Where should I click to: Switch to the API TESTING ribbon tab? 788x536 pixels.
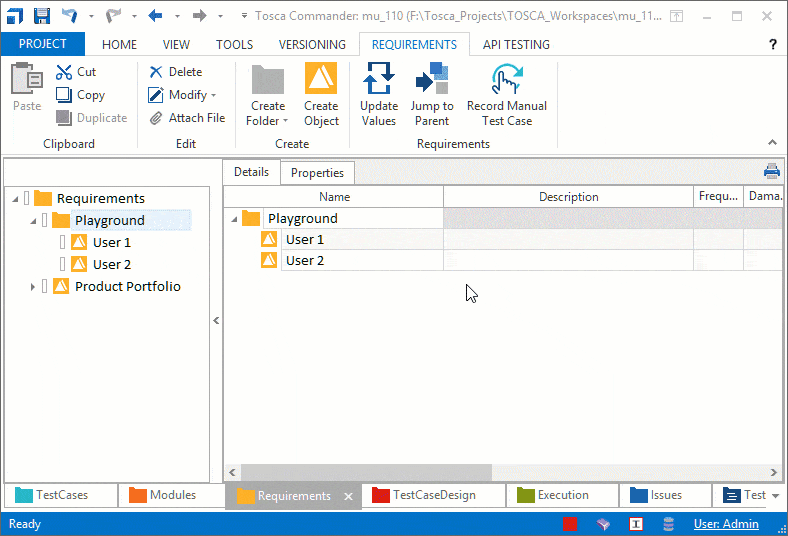(x=516, y=45)
